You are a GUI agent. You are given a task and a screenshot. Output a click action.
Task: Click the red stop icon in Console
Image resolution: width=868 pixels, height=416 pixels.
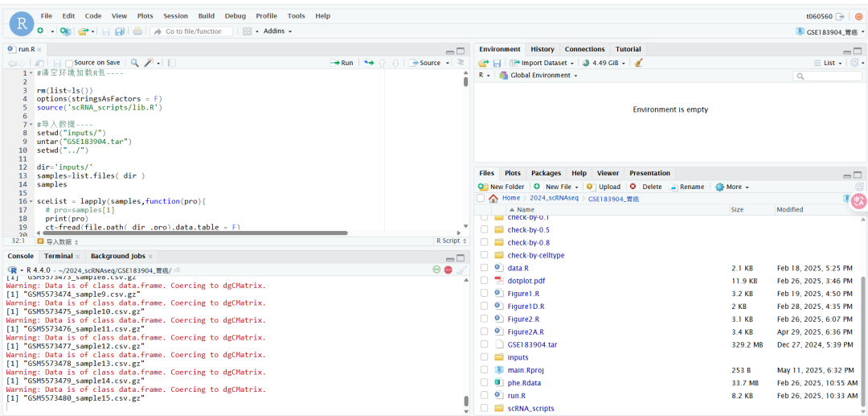[448, 270]
